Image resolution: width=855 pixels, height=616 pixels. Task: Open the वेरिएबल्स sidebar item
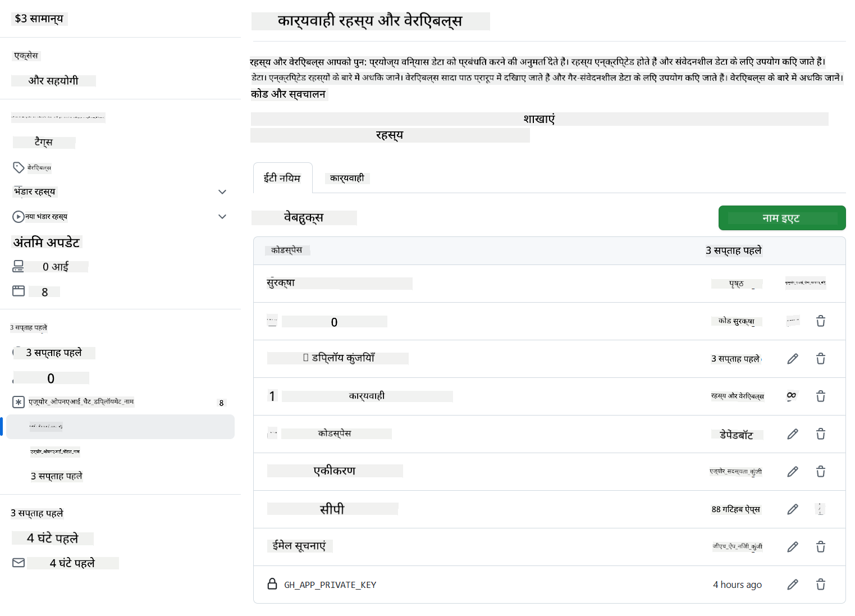[x=39, y=167]
